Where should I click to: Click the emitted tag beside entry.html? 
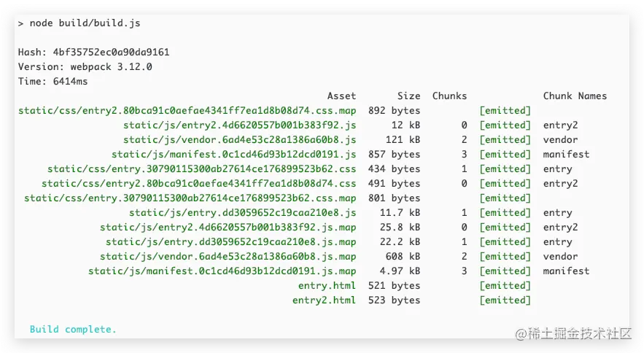click(x=505, y=286)
